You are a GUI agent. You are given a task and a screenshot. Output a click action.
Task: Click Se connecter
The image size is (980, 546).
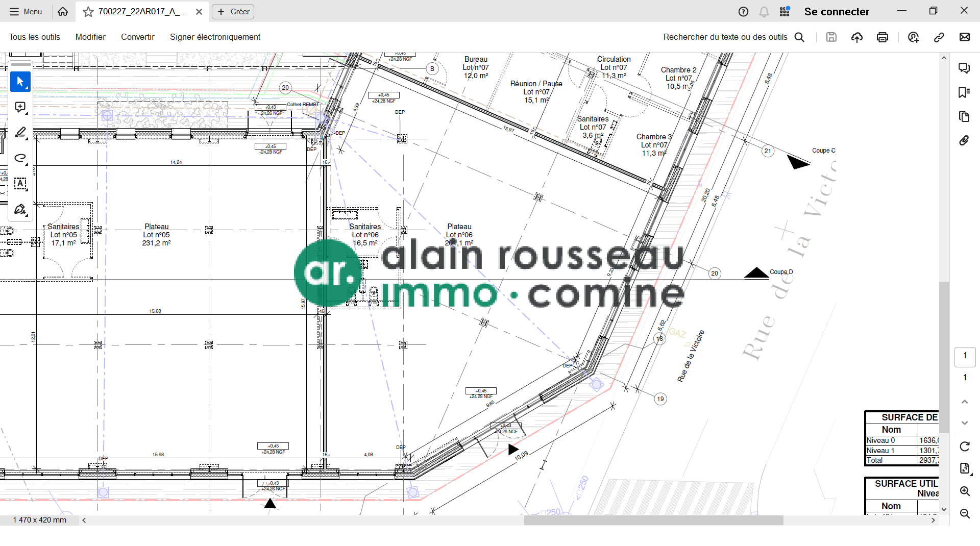pos(837,12)
